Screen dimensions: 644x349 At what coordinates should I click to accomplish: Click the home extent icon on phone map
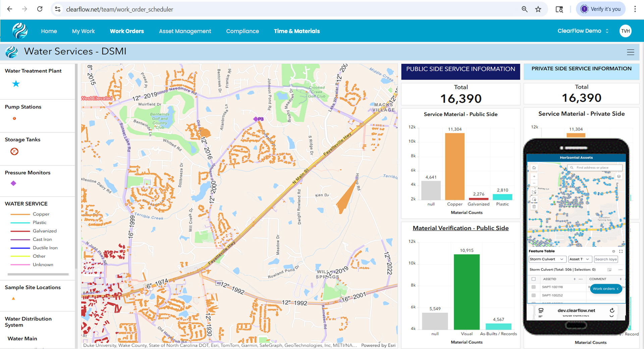(x=534, y=167)
